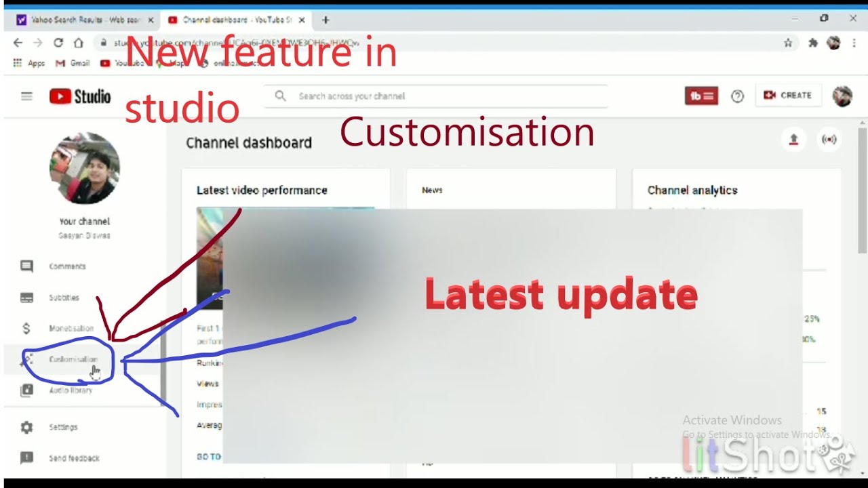Click the Settings gear icon
The height and width of the screenshot is (488, 868).
(x=26, y=427)
